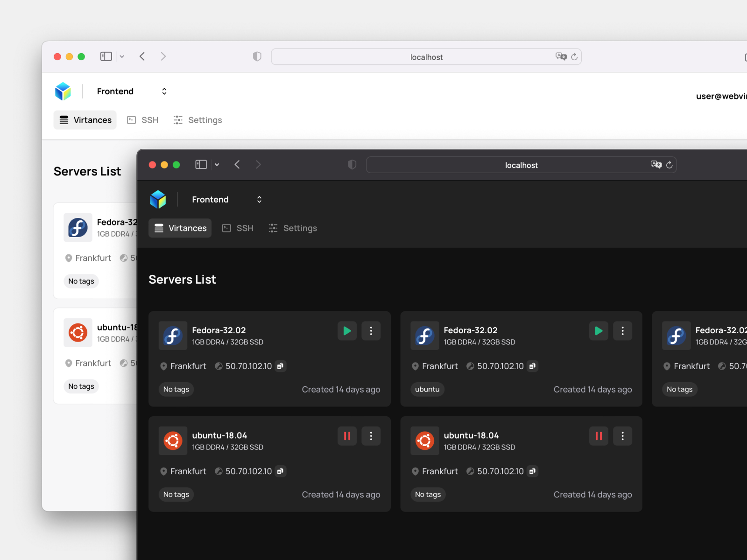Image resolution: width=747 pixels, height=560 pixels.
Task: Click the ubuntu tag on Fedora-32.02 card
Action: click(x=427, y=389)
